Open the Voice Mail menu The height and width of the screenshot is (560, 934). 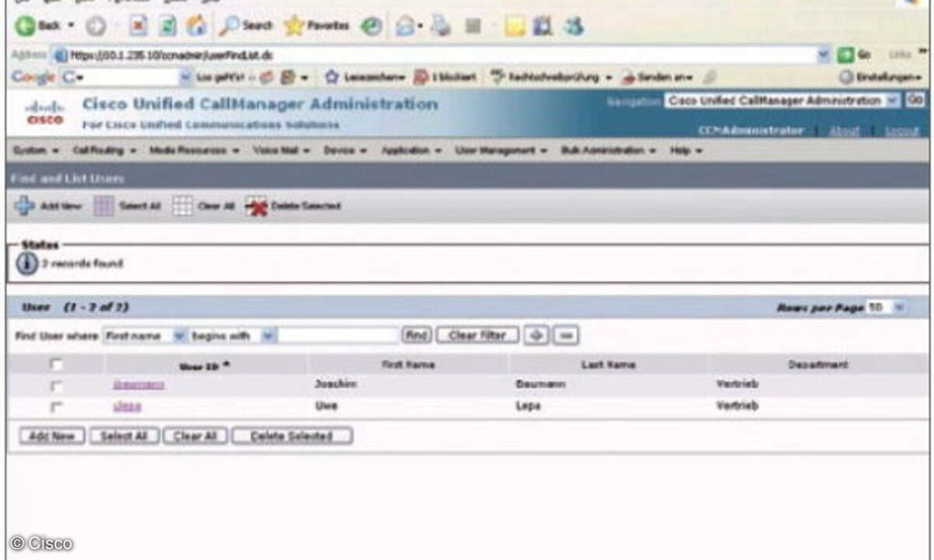pyautogui.click(x=281, y=150)
